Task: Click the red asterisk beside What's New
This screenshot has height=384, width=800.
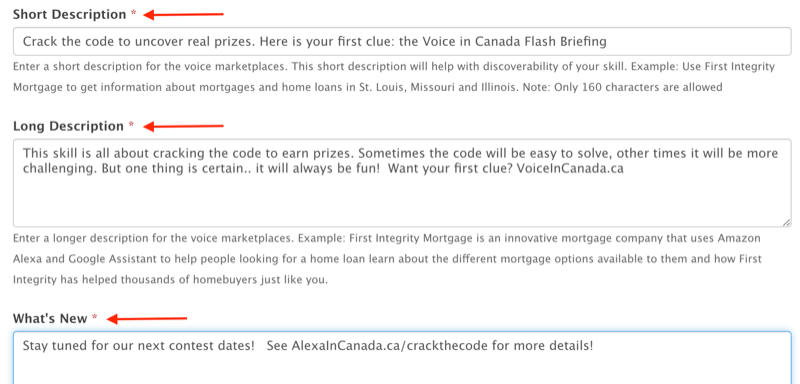Action: (x=94, y=318)
